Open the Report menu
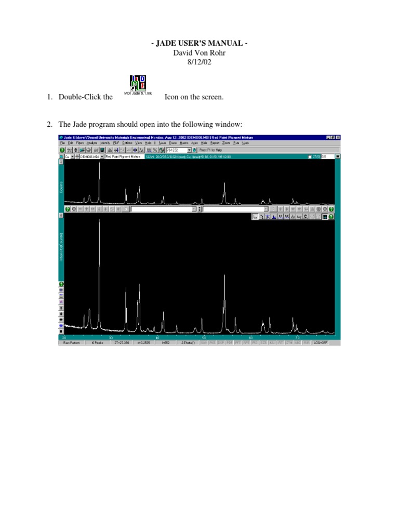Image resolution: width=399 pixels, height=532 pixels. pos(215,143)
